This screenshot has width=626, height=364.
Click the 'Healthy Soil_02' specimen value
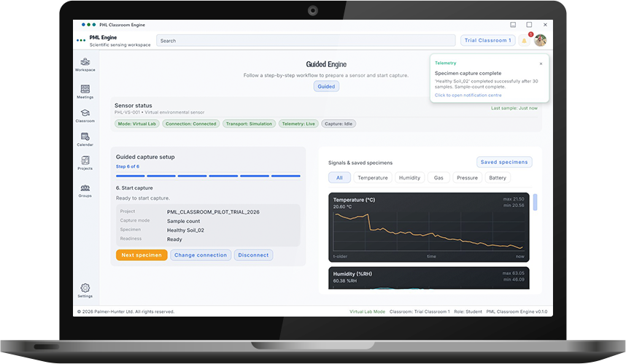coord(185,231)
